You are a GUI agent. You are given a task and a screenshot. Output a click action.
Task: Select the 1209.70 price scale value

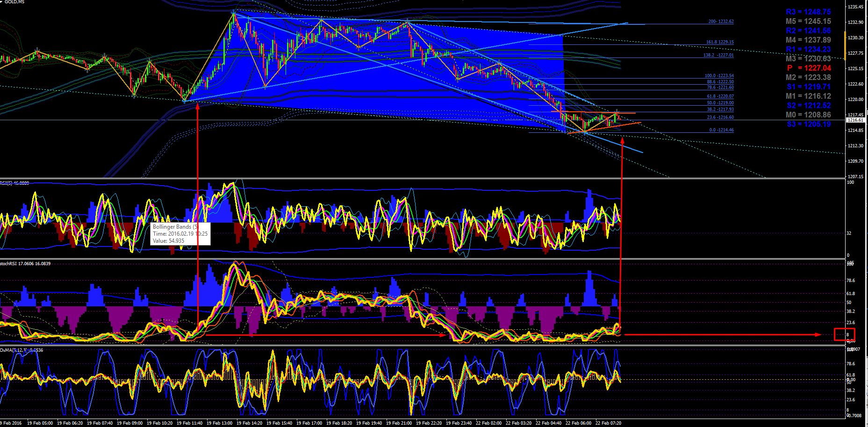point(855,161)
